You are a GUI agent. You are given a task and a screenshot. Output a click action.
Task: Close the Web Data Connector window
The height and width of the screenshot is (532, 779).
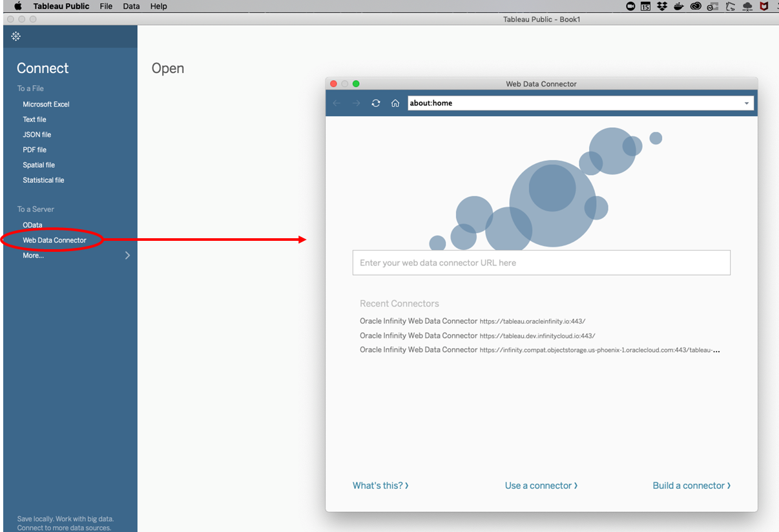[x=334, y=84]
